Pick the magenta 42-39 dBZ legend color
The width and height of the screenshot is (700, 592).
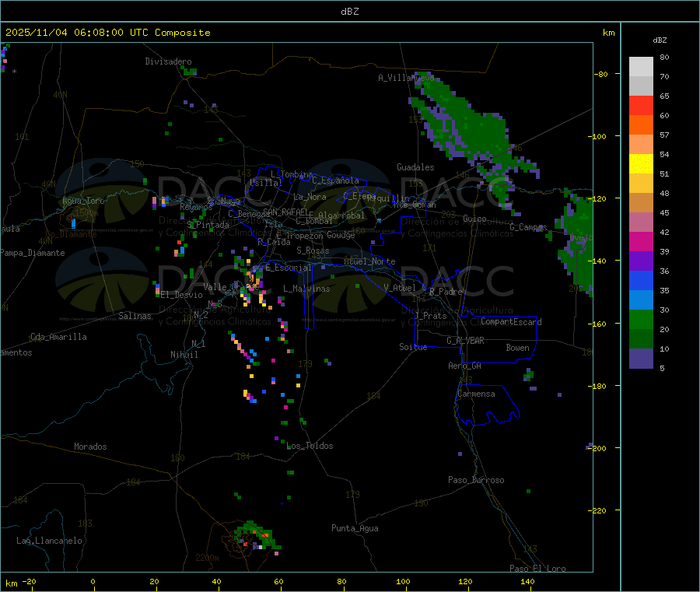click(641, 241)
